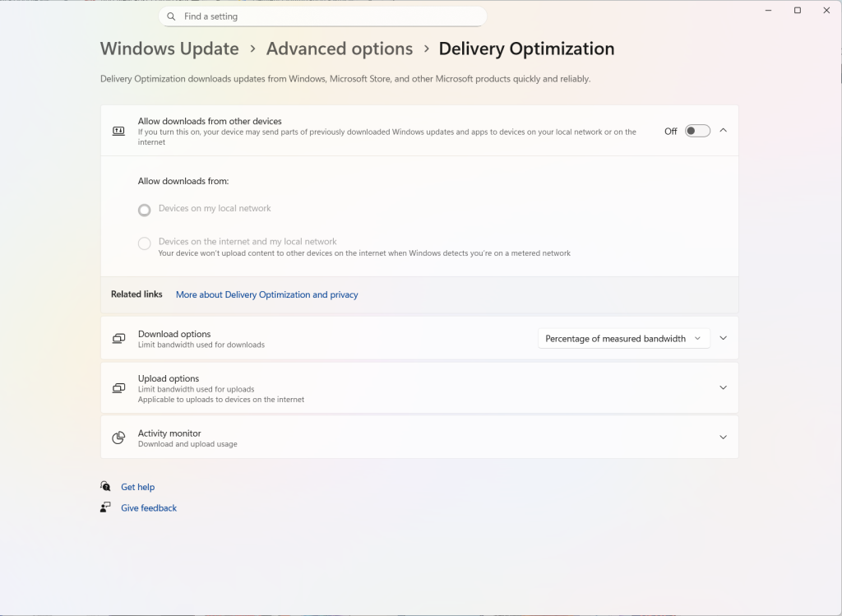The image size is (842, 616).
Task: Open the Get help link
Action: click(137, 487)
